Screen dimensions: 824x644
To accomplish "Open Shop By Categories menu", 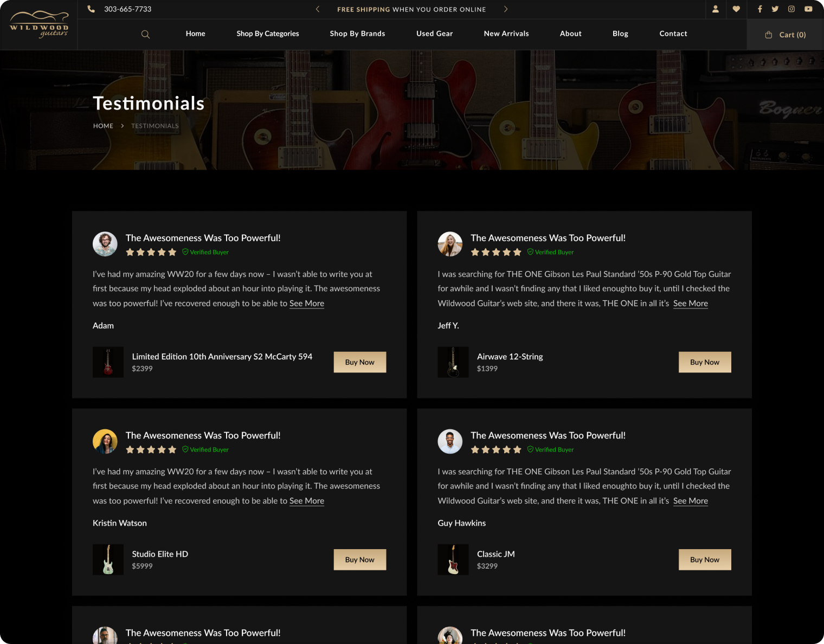I will [268, 34].
